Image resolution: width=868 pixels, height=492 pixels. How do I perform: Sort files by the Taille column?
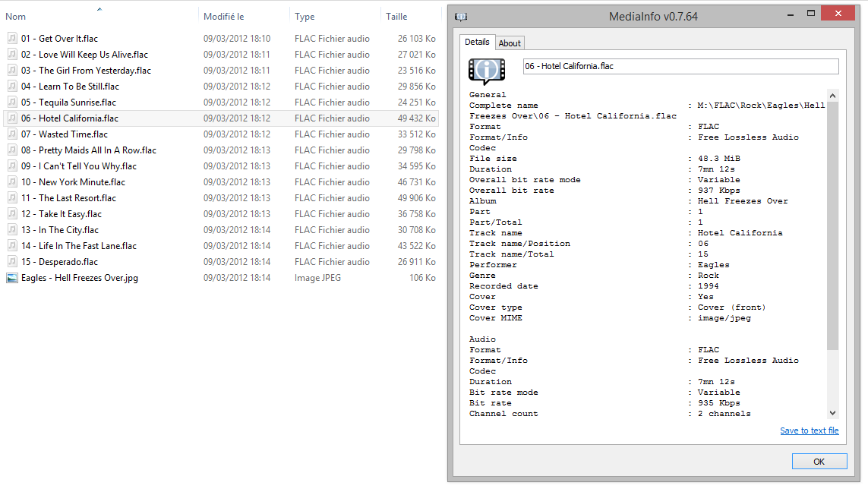tap(396, 16)
